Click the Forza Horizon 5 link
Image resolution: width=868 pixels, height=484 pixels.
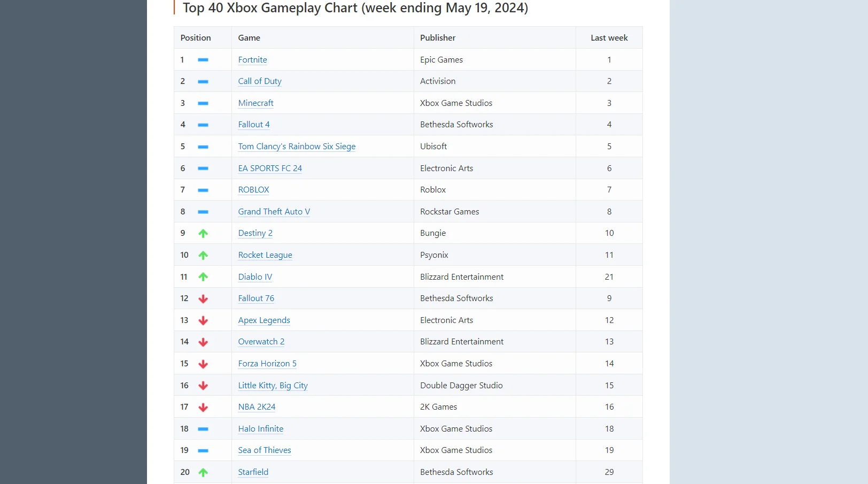[267, 364]
